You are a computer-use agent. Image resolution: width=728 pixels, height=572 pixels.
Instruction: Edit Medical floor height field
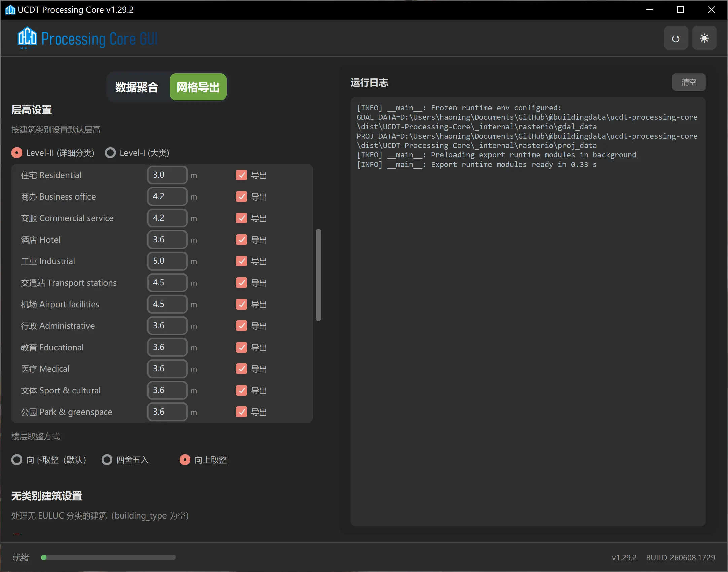click(167, 369)
